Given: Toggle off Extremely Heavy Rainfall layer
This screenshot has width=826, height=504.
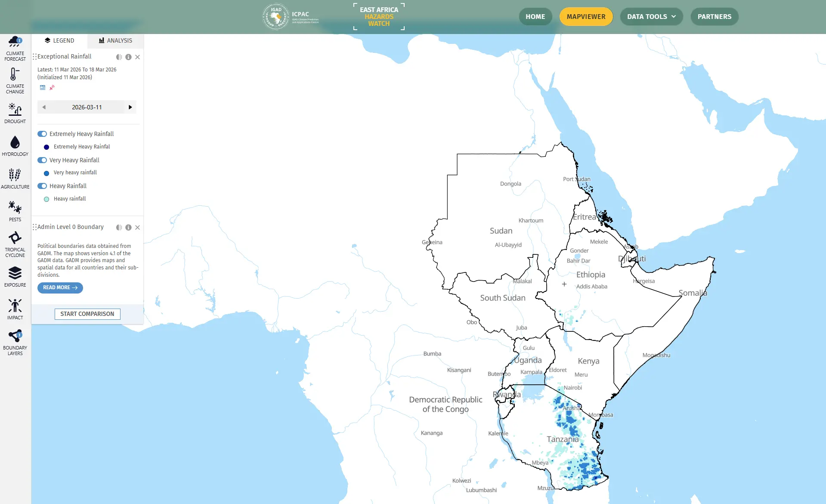Looking at the screenshot, I should pos(42,134).
